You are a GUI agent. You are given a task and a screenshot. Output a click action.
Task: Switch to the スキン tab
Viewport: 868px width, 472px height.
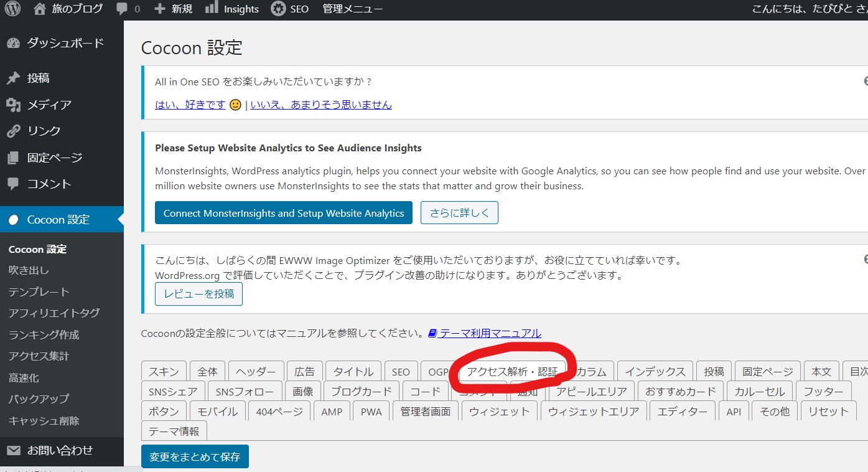click(164, 372)
